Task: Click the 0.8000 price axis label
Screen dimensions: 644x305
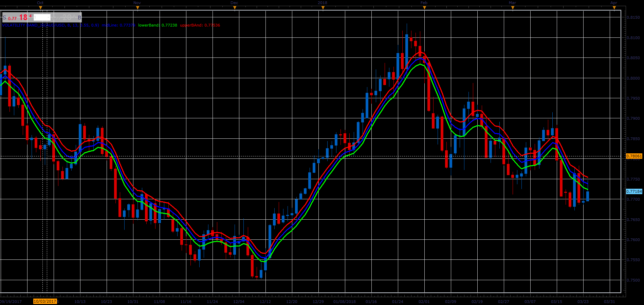Action: [x=633, y=78]
